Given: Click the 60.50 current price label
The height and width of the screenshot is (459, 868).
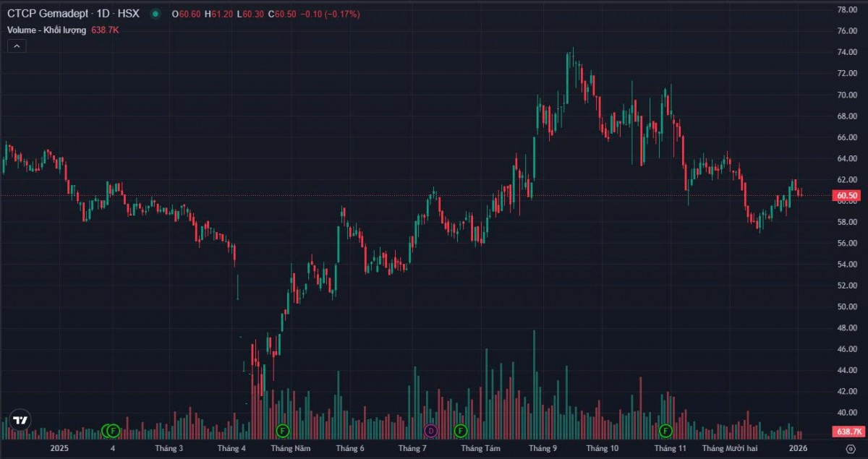Looking at the screenshot, I should point(847,195).
